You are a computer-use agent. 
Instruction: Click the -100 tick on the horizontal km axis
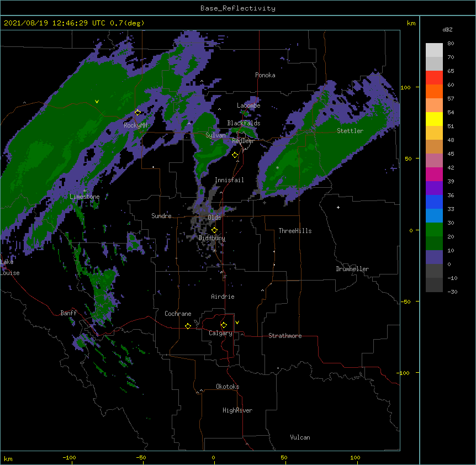coord(69,457)
